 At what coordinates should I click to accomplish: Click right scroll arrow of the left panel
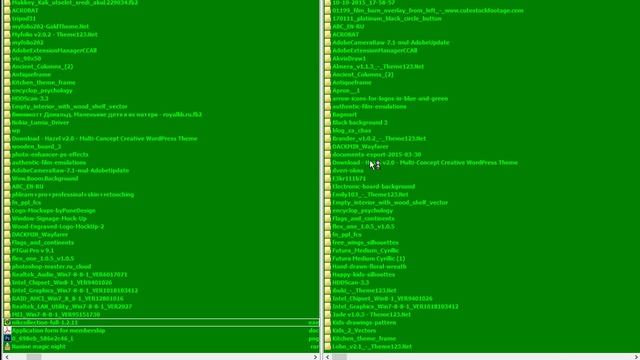coord(315,357)
